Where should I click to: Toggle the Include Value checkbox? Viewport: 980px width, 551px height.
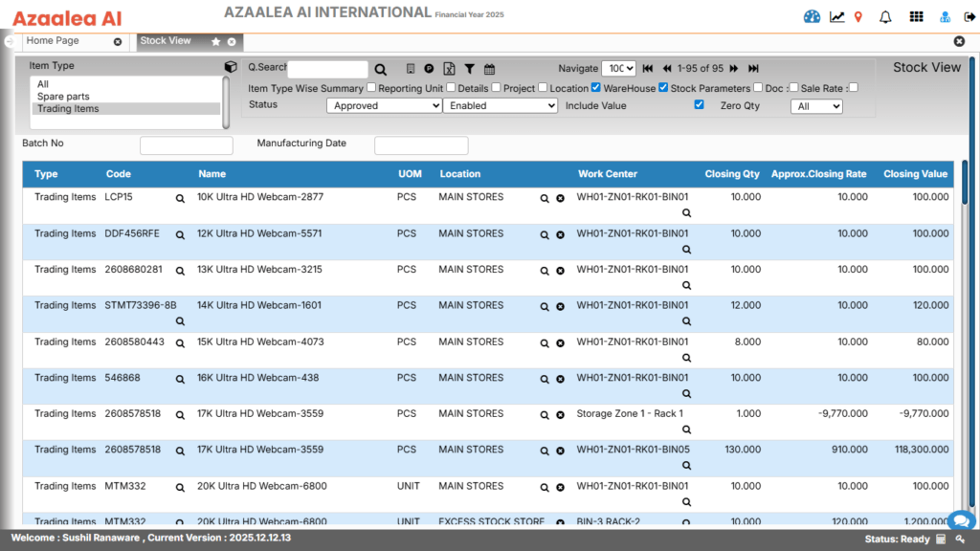[x=699, y=105]
